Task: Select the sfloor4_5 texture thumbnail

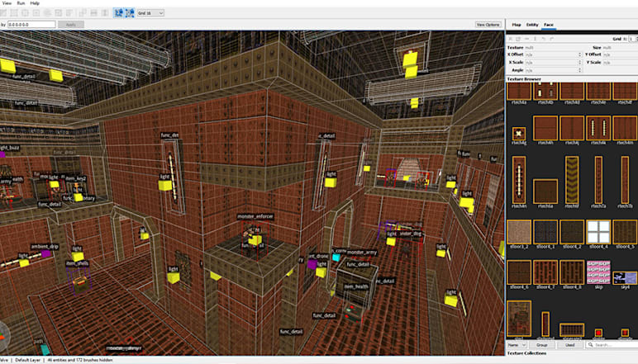Action: tap(625, 232)
